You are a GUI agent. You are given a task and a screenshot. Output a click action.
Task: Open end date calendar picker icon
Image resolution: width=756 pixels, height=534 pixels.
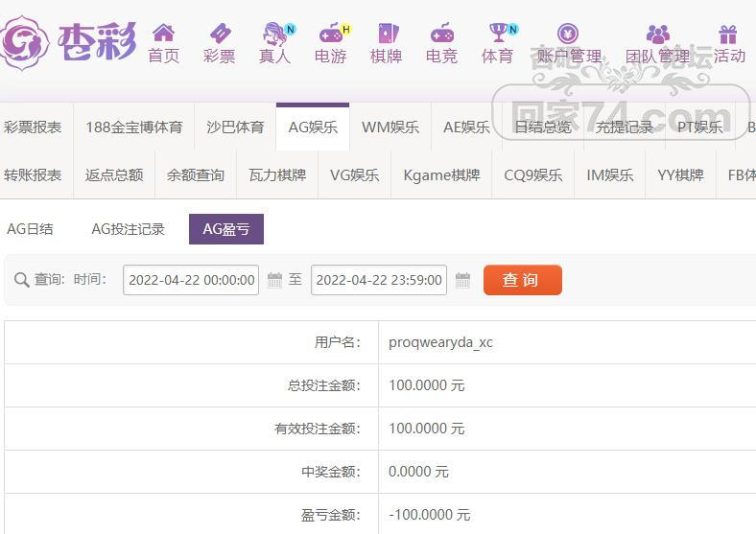462,280
